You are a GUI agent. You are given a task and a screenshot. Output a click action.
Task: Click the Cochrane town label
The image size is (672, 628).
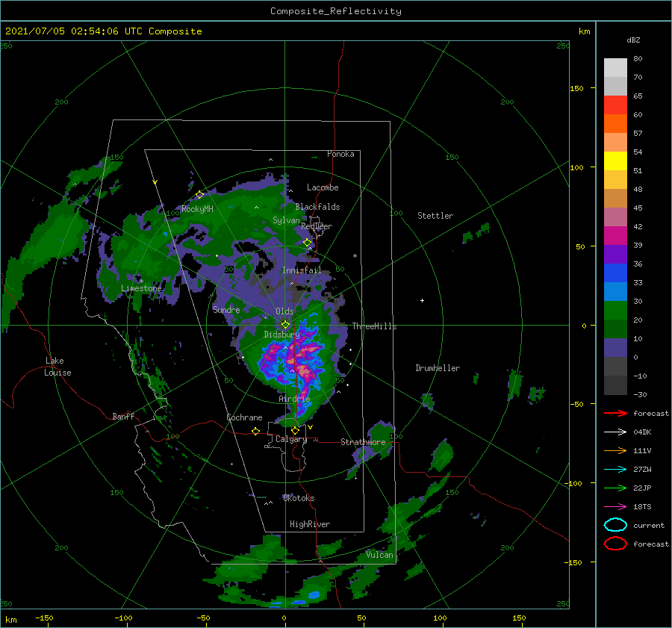(x=244, y=417)
